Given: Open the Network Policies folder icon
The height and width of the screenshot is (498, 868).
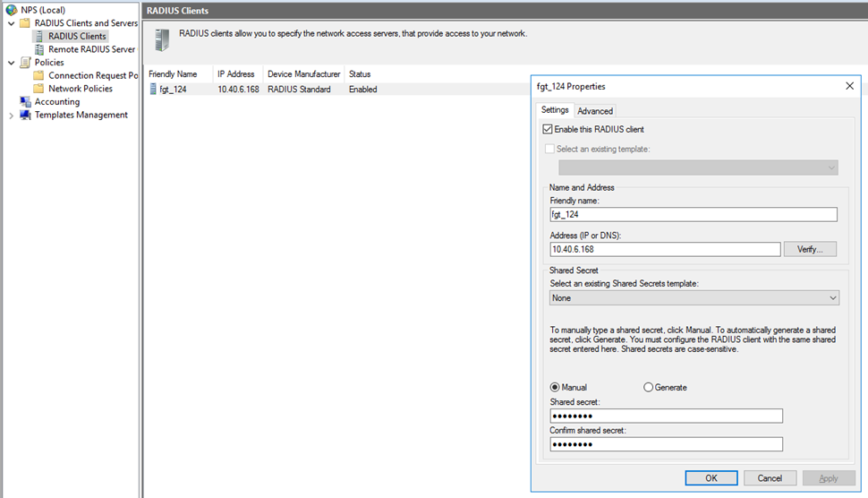Looking at the screenshot, I should pos(39,89).
